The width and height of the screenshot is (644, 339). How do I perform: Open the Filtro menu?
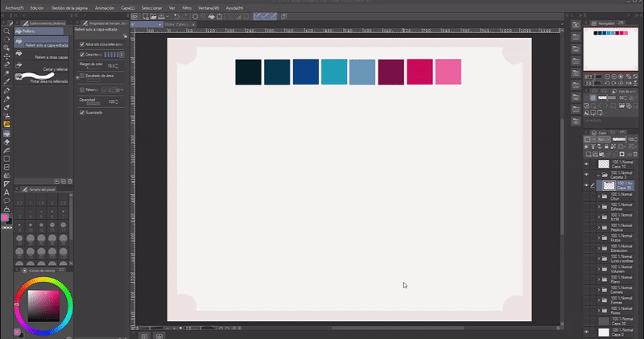pos(186,6)
